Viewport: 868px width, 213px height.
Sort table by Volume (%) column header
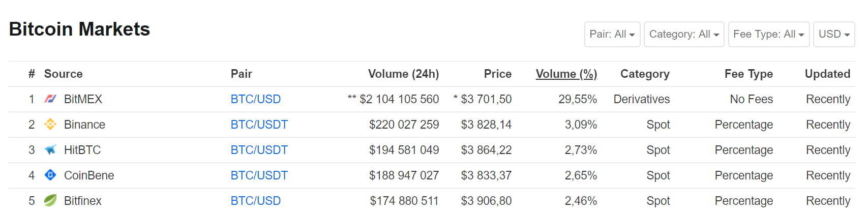(566, 74)
